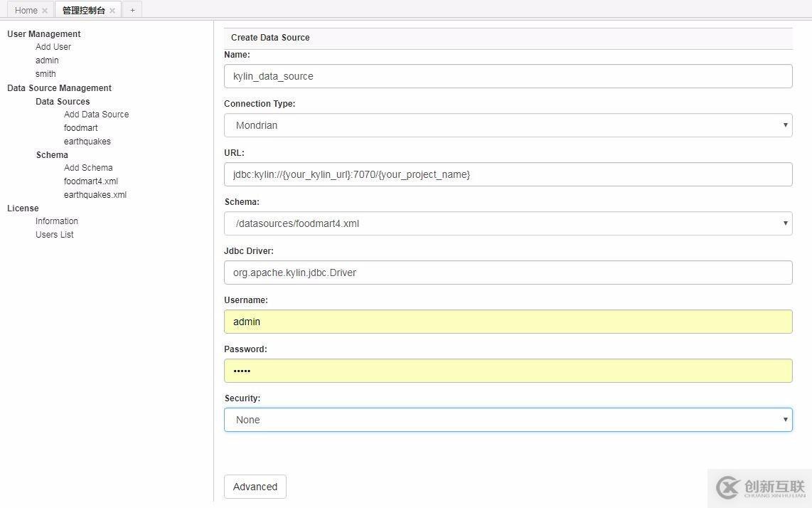Click into the URL field
This screenshot has height=508, width=812.
[508, 174]
